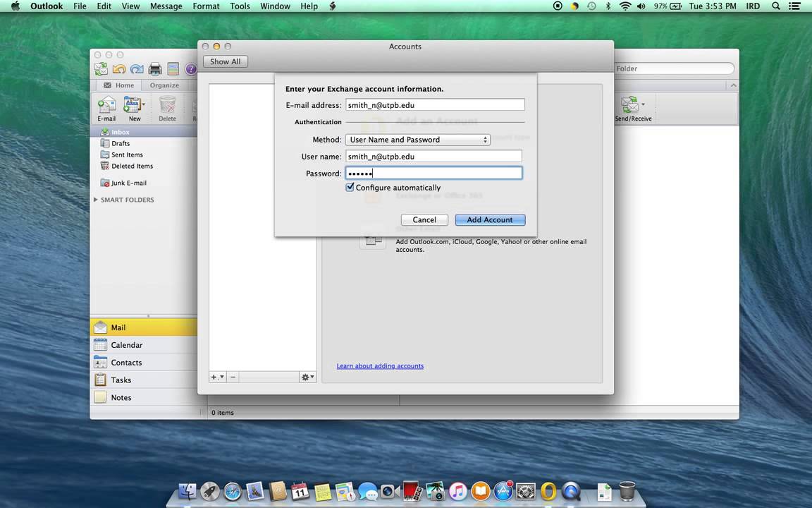Open Learn about adding accounts link
Image resolution: width=812 pixels, height=508 pixels.
point(380,366)
